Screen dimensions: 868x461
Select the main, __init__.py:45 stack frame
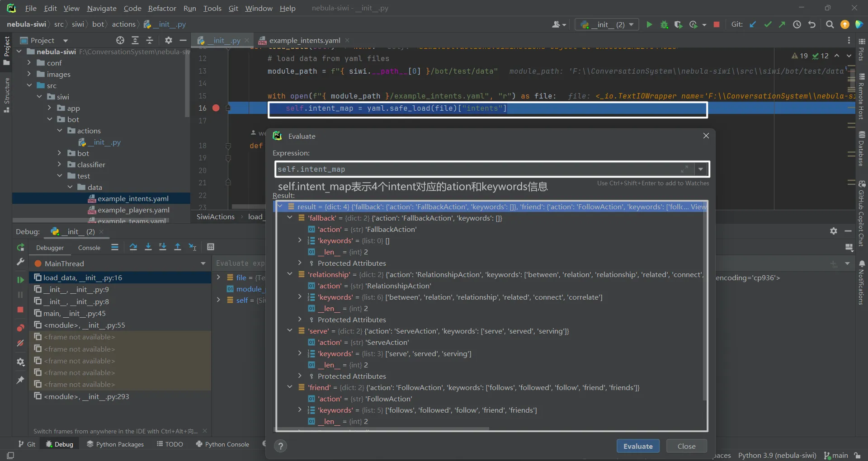(x=120, y=313)
